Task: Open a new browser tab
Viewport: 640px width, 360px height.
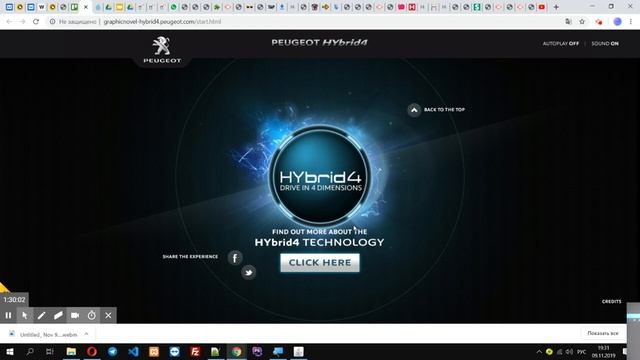Action: [x=556, y=7]
